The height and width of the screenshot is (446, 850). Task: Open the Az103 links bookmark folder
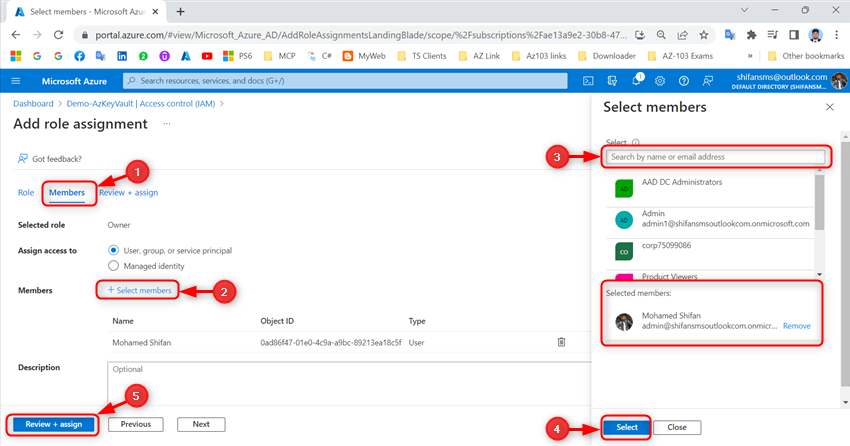tap(539, 56)
